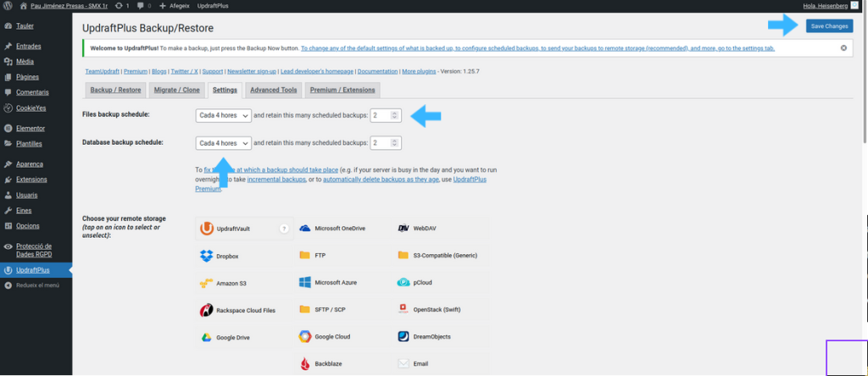The width and height of the screenshot is (868, 376).
Task: Open the Migrate / Clone tab
Action: click(176, 90)
